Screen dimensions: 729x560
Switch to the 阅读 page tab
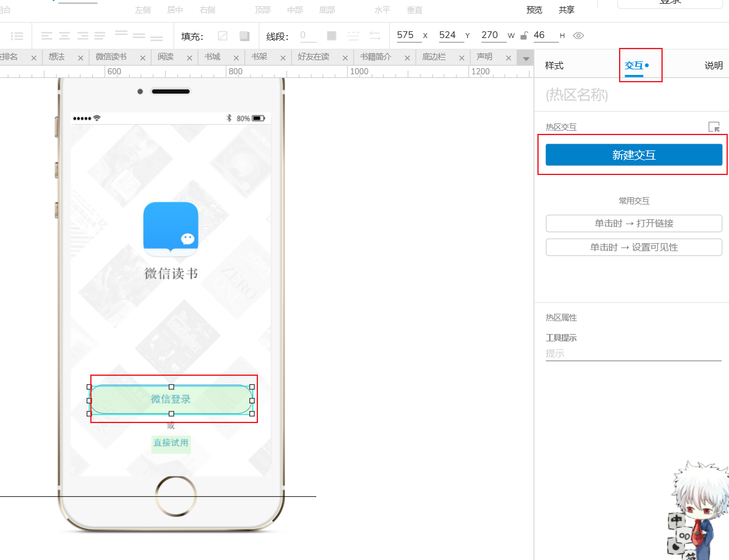[x=165, y=56]
